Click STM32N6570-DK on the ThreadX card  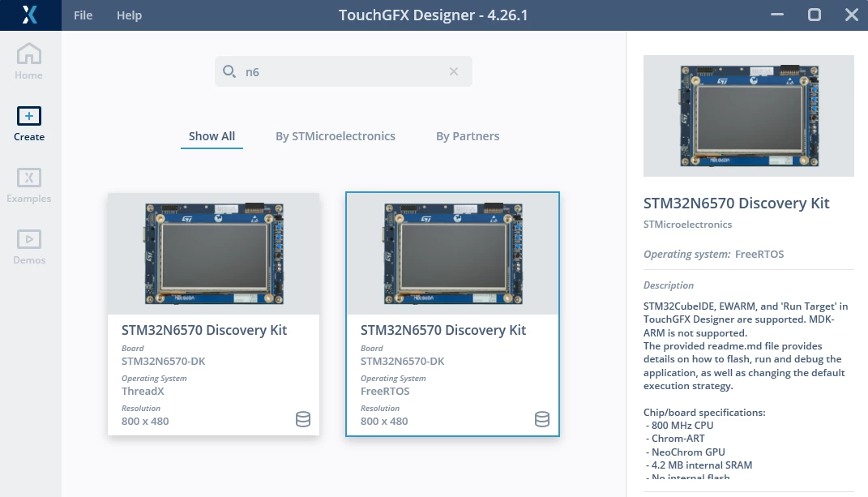pos(163,362)
